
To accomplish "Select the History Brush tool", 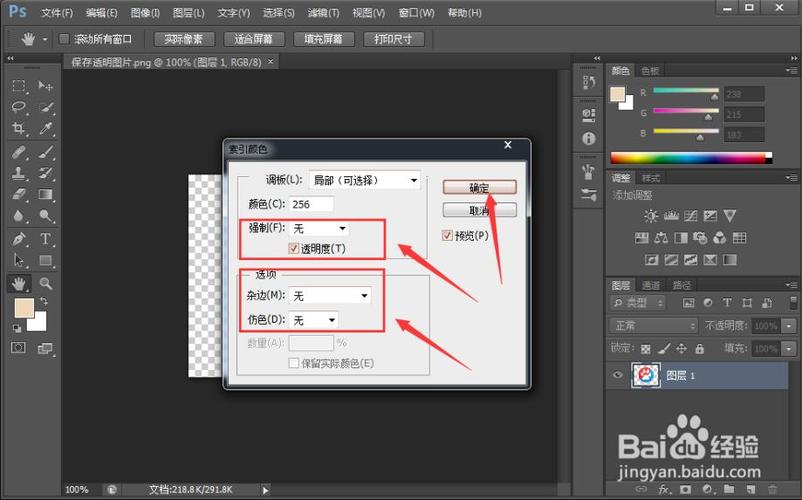I will pos(46,173).
